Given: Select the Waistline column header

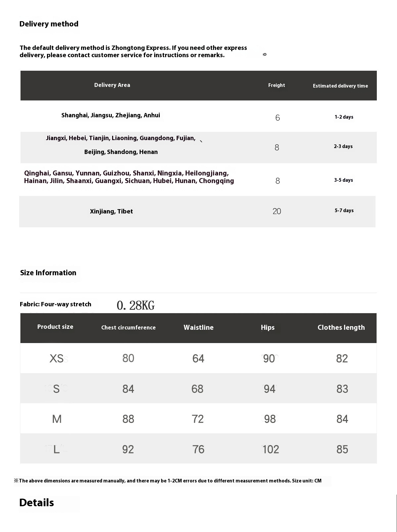Looking at the screenshot, I should (198, 327).
